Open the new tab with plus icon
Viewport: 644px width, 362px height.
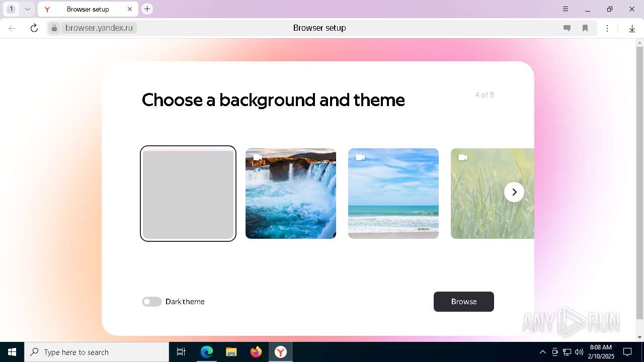click(x=147, y=9)
